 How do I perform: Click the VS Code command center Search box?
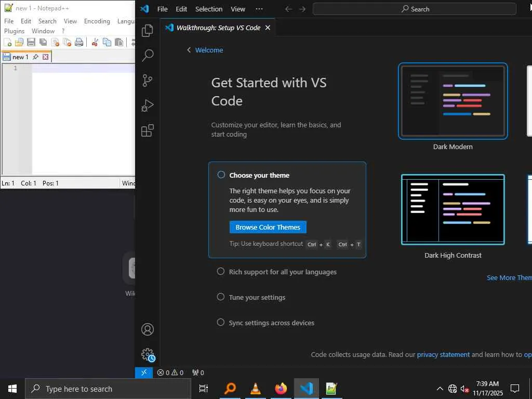[414, 9]
